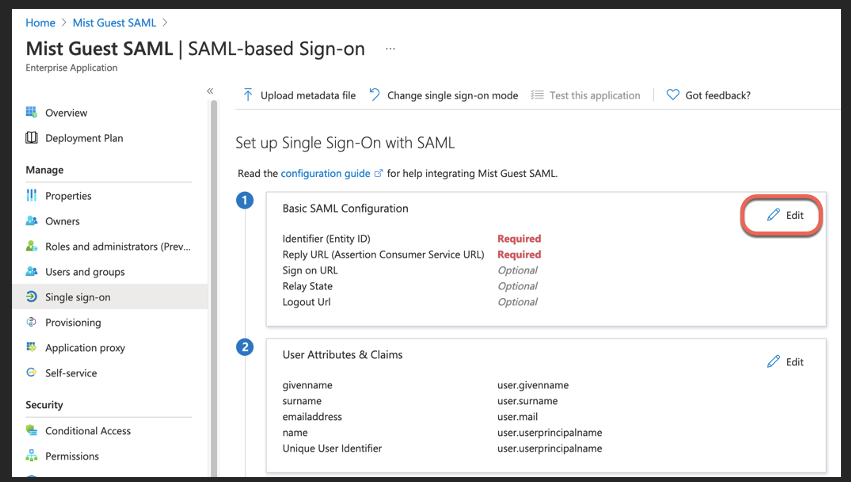Edit User Attributes & Claims section
Image resolution: width=851 pixels, height=482 pixels.
(x=784, y=362)
